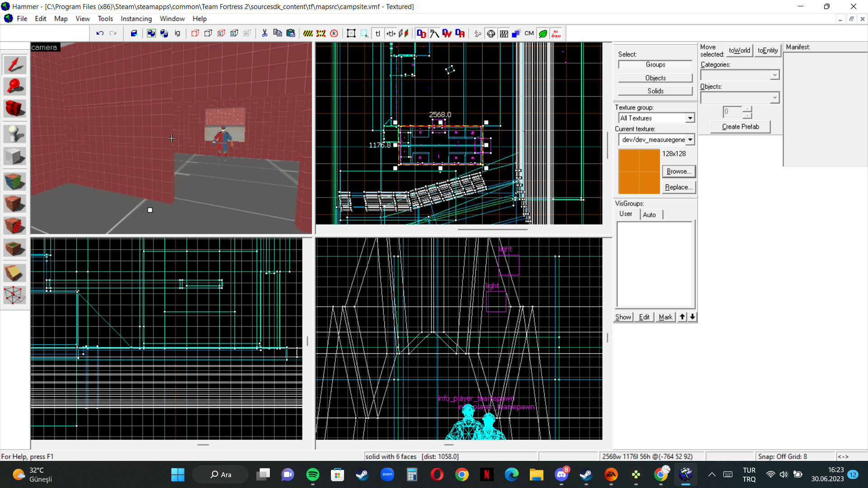This screenshot has width=868, height=488.
Task: Click the toWorld button
Action: click(739, 51)
